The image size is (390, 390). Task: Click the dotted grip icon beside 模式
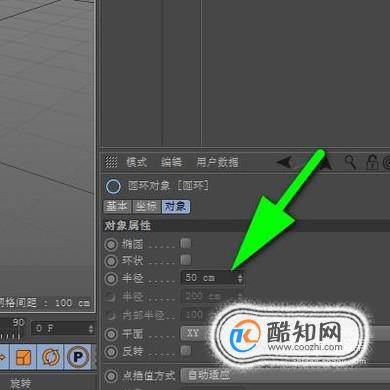[111, 162]
